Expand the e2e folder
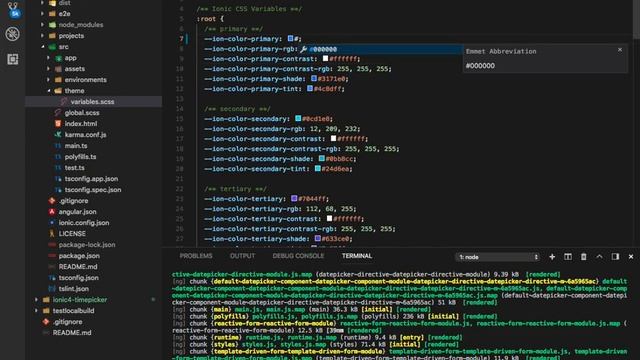This screenshot has width=640, height=360. (x=42, y=14)
